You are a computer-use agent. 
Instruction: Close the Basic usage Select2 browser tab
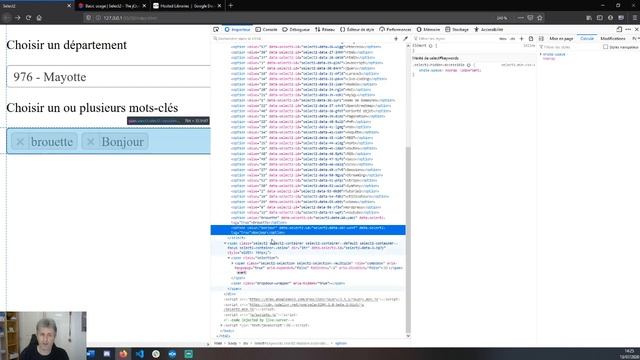(144, 6)
